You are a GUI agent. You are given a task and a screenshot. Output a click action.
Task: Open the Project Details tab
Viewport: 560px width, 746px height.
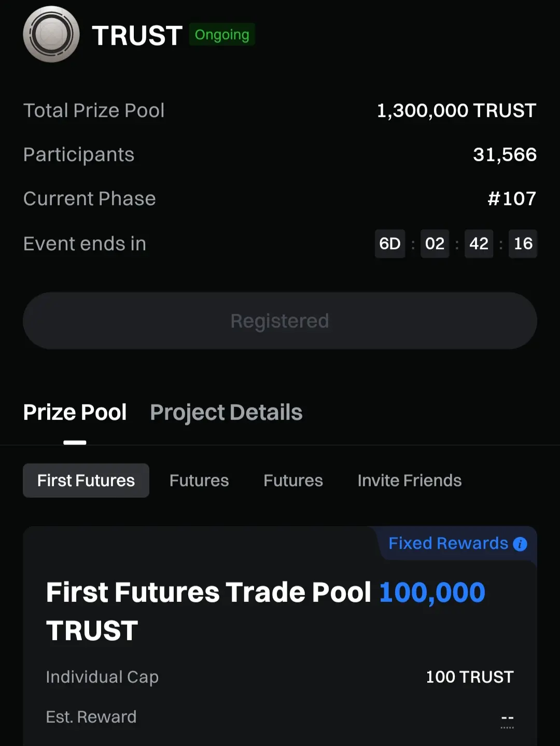226,413
